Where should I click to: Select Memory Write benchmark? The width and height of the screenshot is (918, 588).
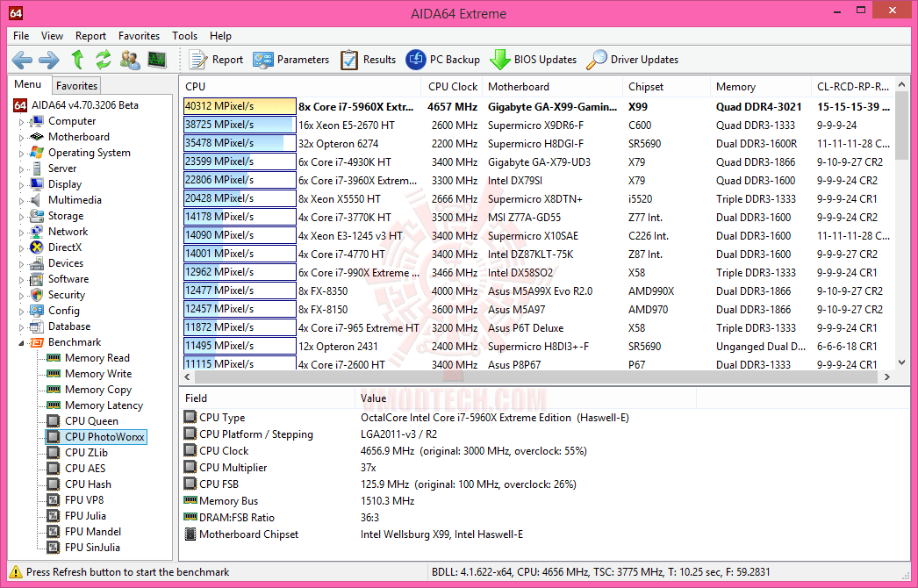[98, 374]
